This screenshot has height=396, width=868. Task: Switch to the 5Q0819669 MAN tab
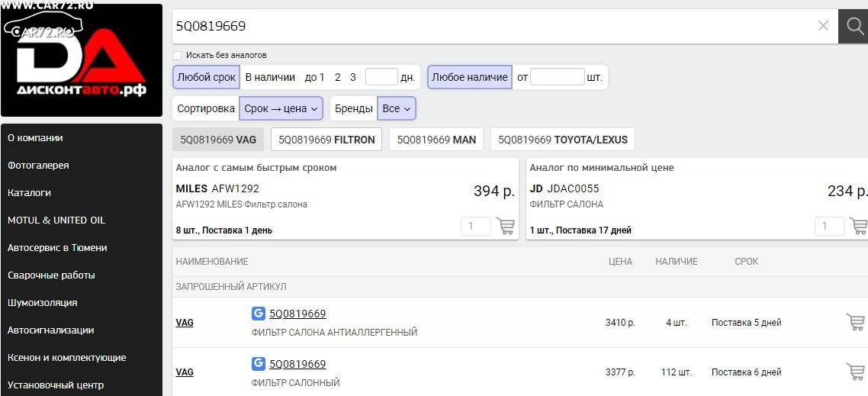click(436, 140)
